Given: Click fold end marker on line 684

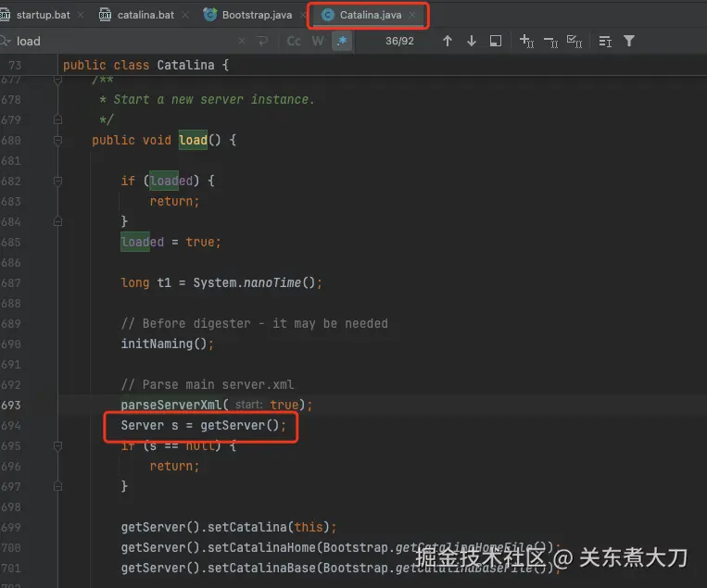Looking at the screenshot, I should pyautogui.click(x=57, y=221).
